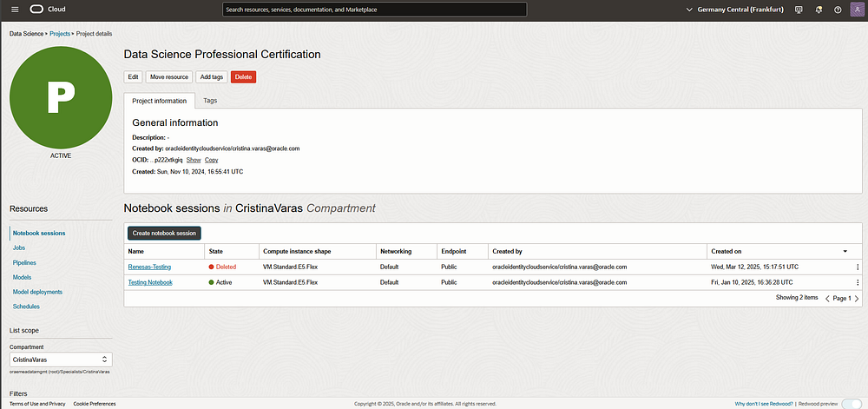Click the Fri, Jan 10, 2025 creation date
Screen dimensions: 868x409
[753, 282]
